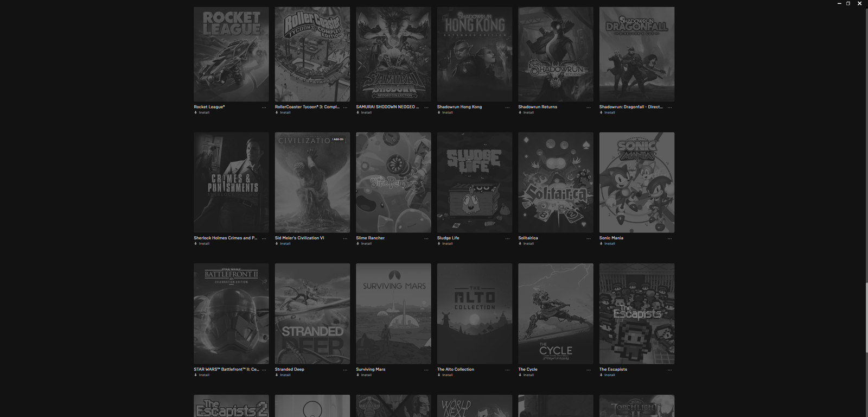
Task: Open the Samurai Shodown NeoGeo Collection cover
Action: coord(393,54)
